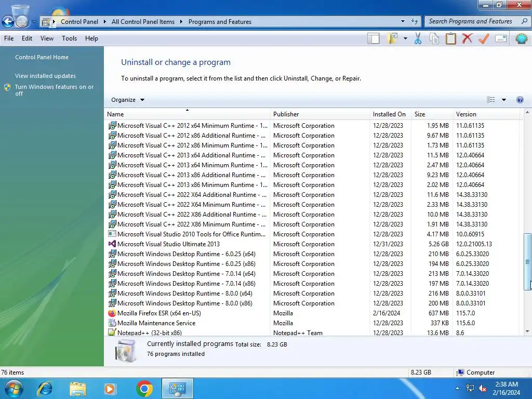Click the Paste clipboard toolbar icon
The height and width of the screenshot is (399, 532).
point(450,38)
